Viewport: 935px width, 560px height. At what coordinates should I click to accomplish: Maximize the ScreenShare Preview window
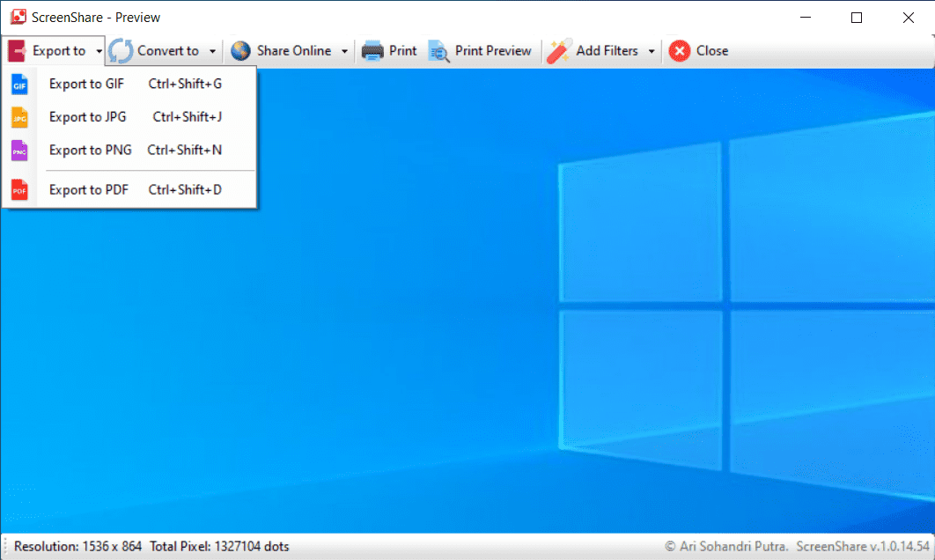pyautogui.click(x=857, y=18)
